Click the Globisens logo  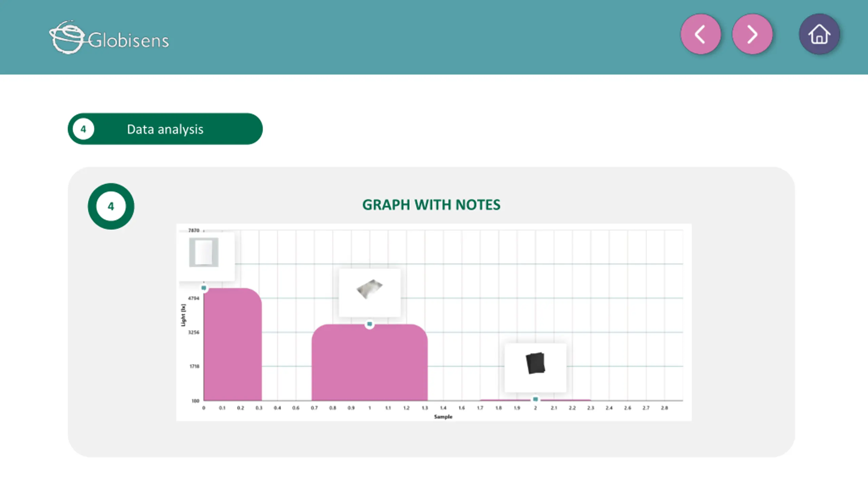109,37
